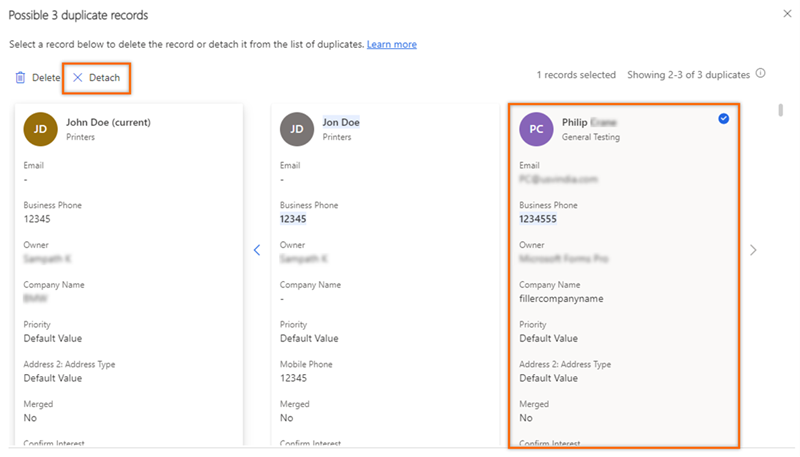The height and width of the screenshot is (457, 800).
Task: Click 'Possible 3 duplicate records' title
Action: (78, 15)
